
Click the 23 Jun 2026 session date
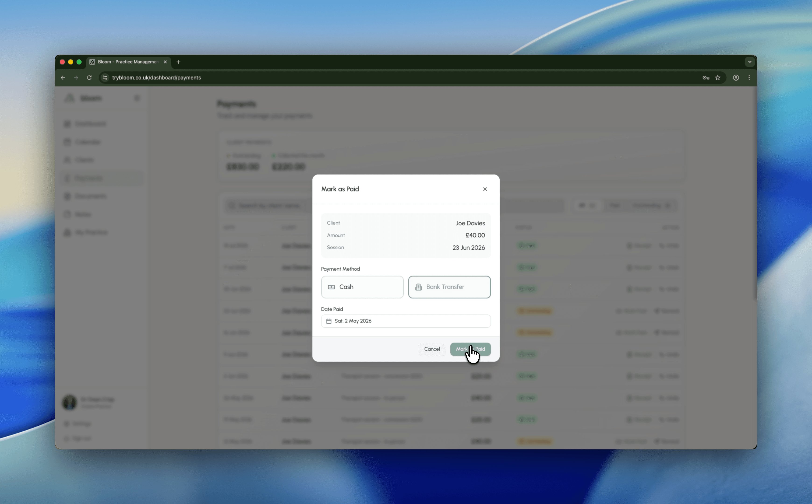pyautogui.click(x=469, y=248)
